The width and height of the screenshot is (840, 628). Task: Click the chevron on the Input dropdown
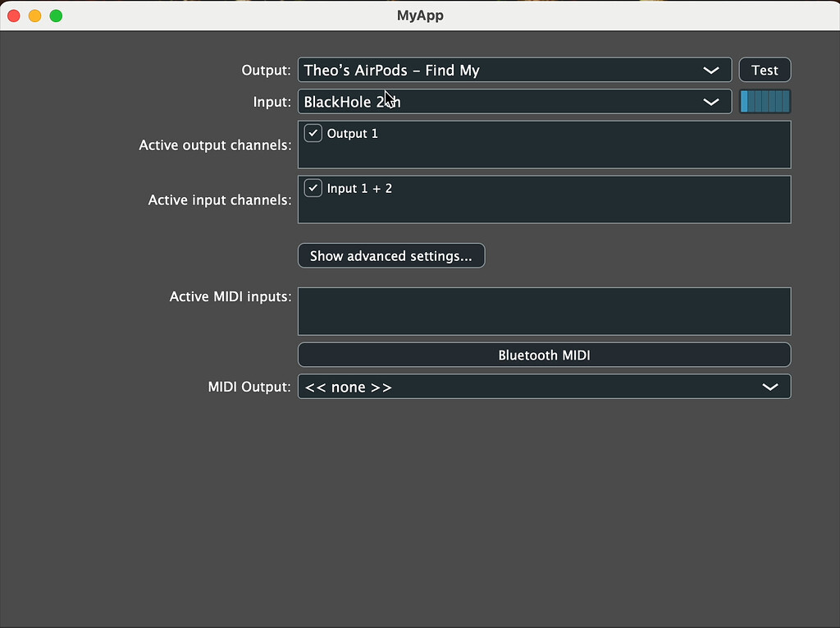click(710, 102)
